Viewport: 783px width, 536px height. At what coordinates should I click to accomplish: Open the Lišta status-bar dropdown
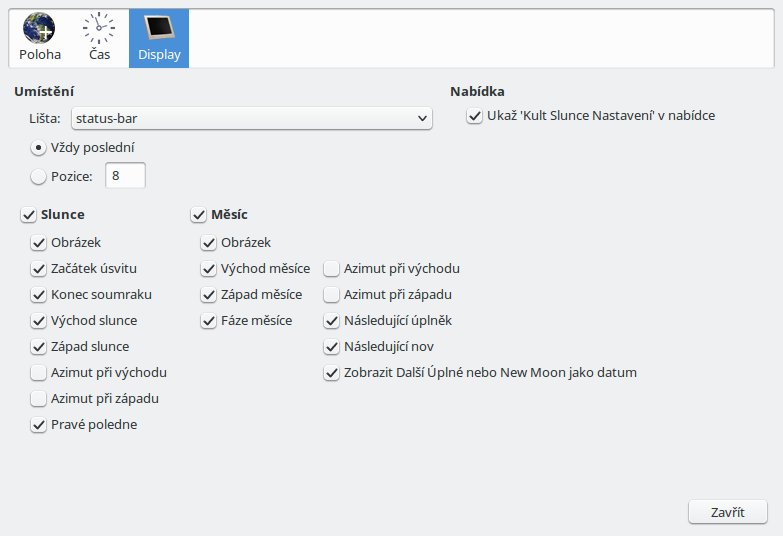point(252,118)
